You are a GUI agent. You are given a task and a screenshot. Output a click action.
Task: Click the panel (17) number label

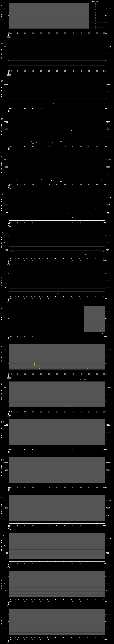(3, 611)
